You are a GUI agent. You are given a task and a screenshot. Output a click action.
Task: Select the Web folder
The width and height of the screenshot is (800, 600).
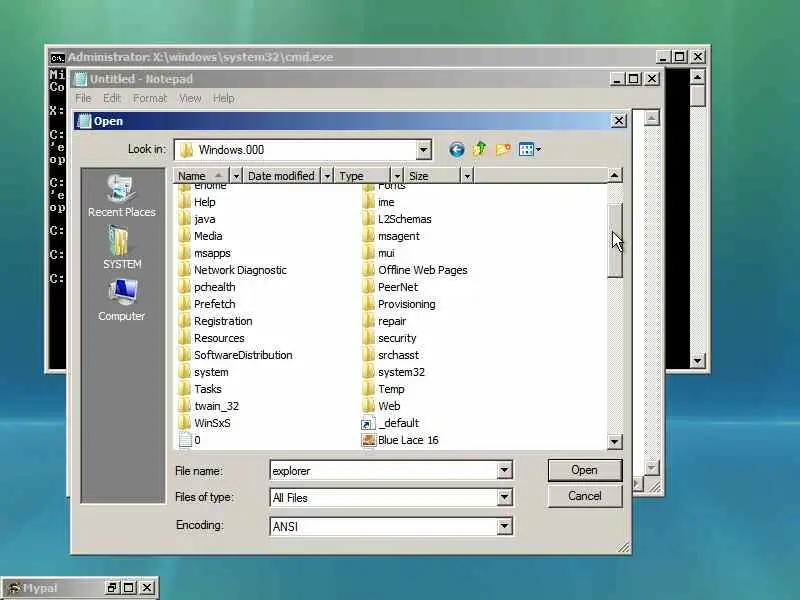click(381, 406)
